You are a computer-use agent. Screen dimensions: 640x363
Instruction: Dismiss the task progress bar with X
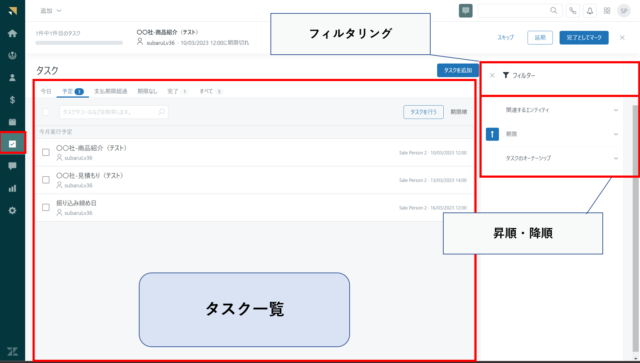click(622, 38)
